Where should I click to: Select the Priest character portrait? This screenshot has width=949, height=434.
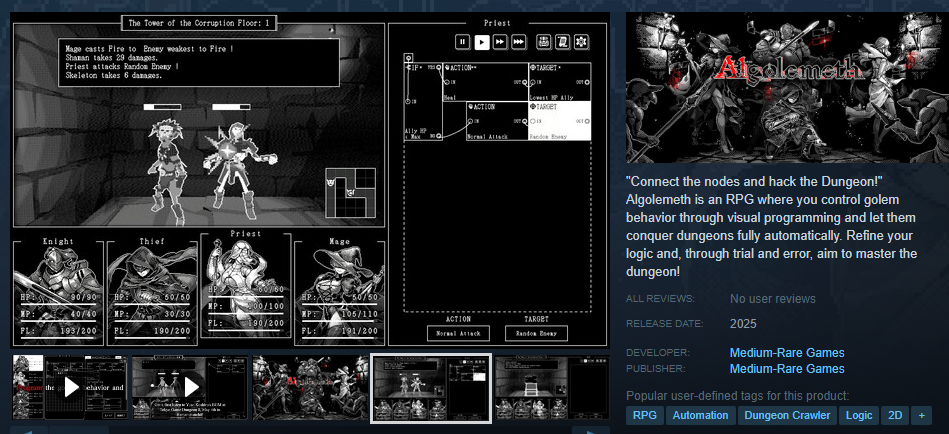246,284
